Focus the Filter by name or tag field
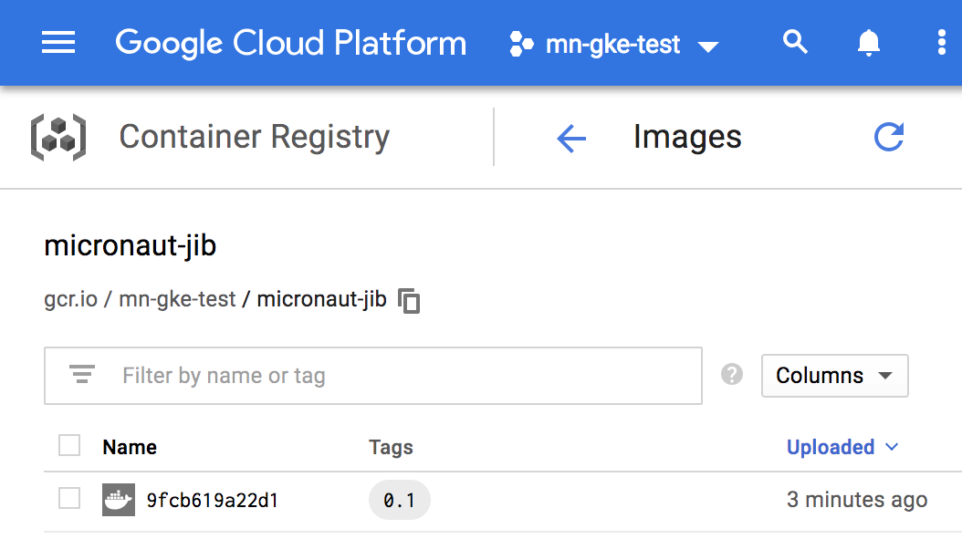962x560 pixels. click(402, 376)
